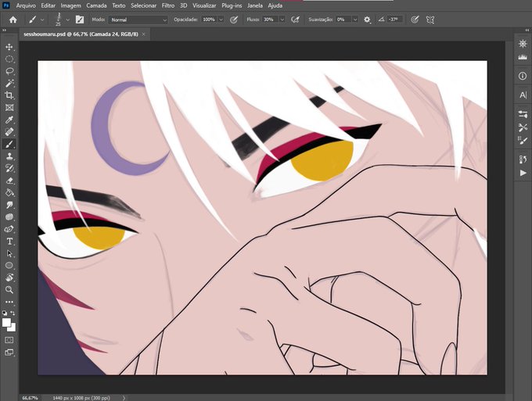Select the Zoom tool
The width and height of the screenshot is (532, 401).
click(x=9, y=290)
